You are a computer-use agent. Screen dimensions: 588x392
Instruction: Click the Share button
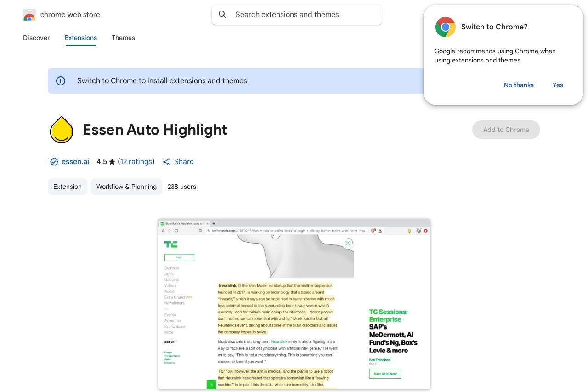(178, 162)
